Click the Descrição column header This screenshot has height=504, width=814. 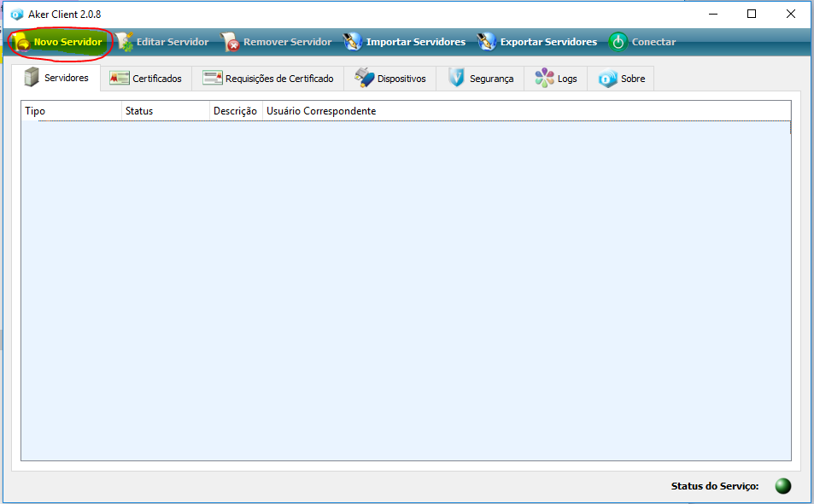tap(235, 111)
